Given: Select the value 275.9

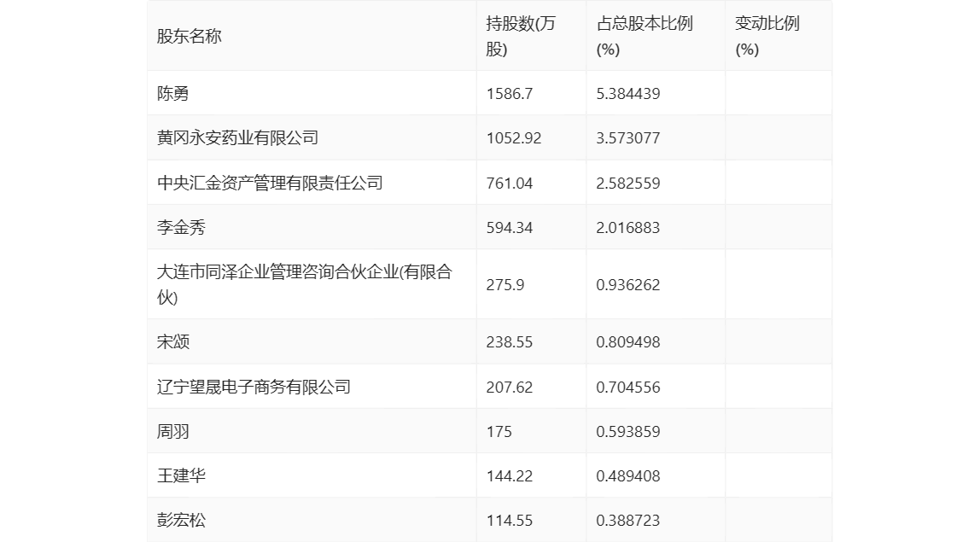Looking at the screenshot, I should coord(505,285).
